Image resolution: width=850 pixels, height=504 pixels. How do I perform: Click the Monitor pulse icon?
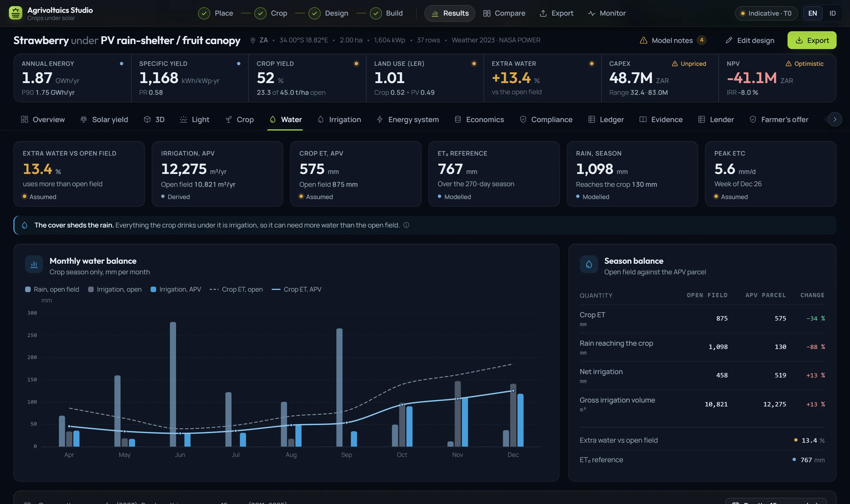[x=591, y=13]
